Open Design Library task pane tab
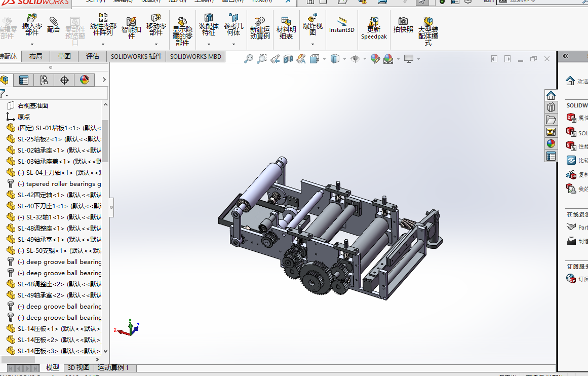 pos(551,107)
